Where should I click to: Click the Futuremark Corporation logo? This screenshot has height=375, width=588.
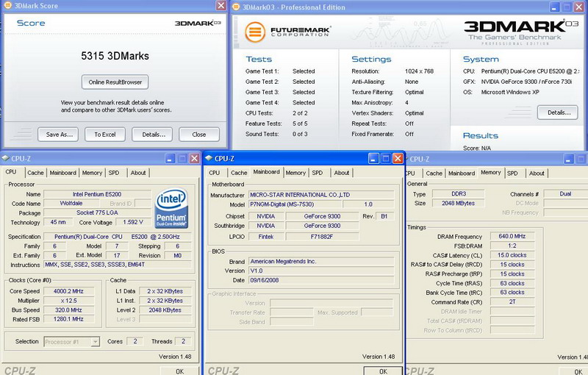tap(287, 32)
